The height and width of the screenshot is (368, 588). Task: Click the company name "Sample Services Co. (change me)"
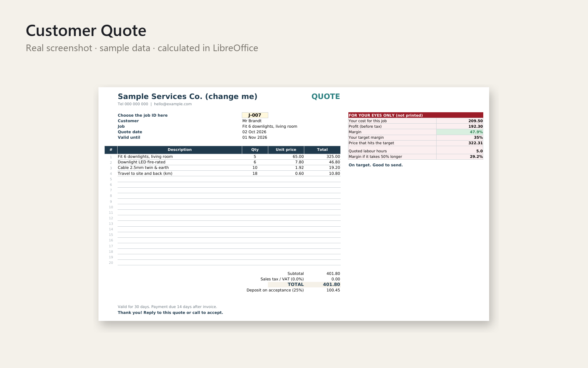pyautogui.click(x=187, y=96)
